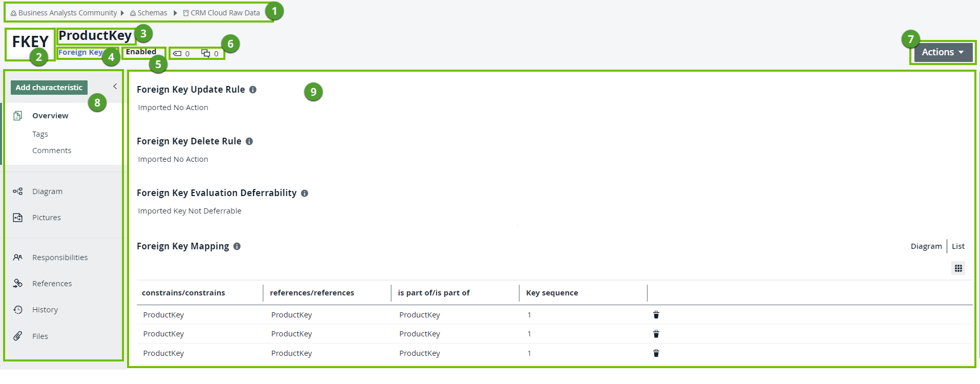Click the Foreign Key asset type link
980x384 pixels.
coord(80,52)
